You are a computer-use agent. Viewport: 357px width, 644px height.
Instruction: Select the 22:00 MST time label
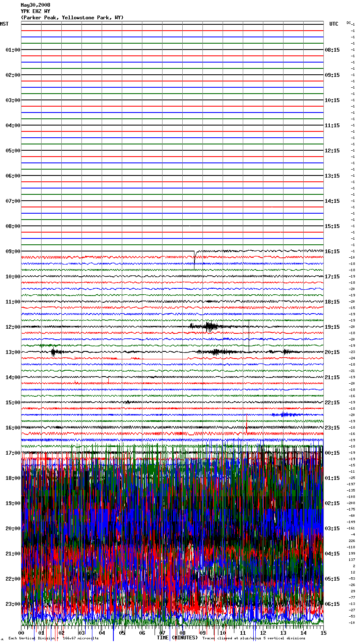tap(13, 579)
